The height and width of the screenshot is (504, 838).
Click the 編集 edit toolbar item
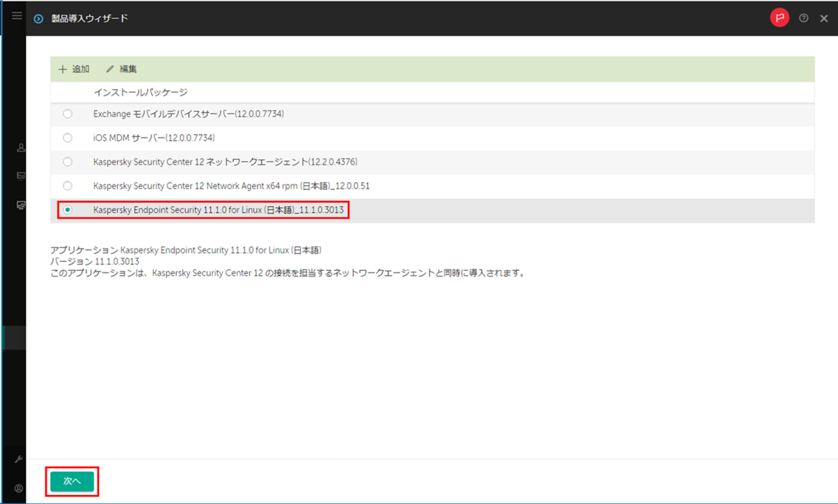click(x=123, y=68)
